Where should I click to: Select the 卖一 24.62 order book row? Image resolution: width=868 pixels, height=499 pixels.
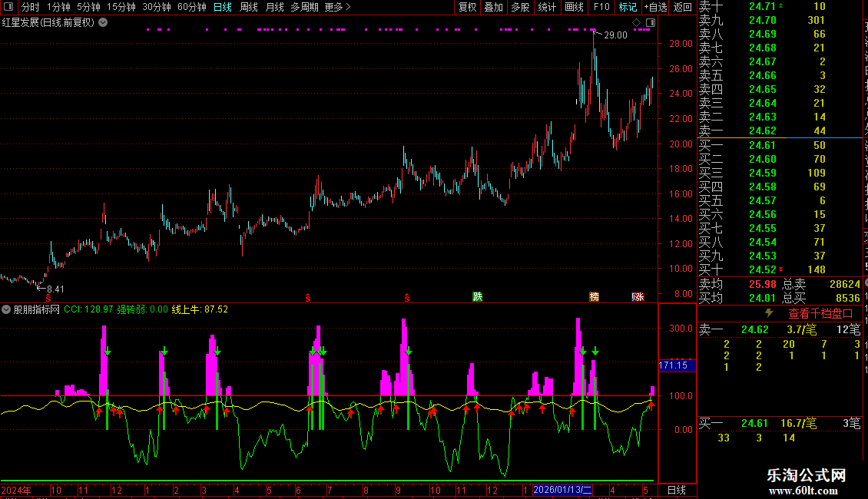click(x=780, y=131)
